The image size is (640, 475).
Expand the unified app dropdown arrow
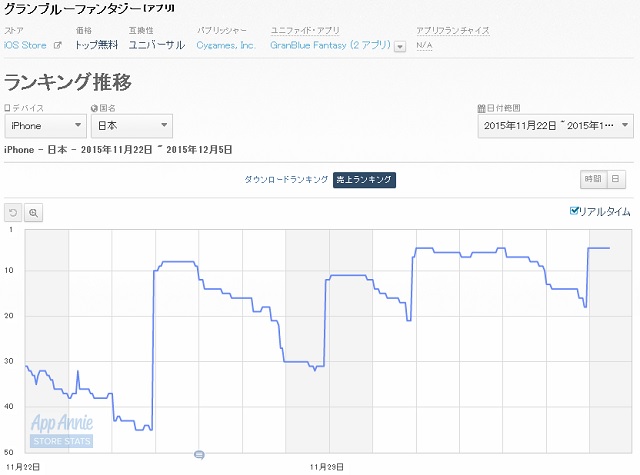coord(400,46)
